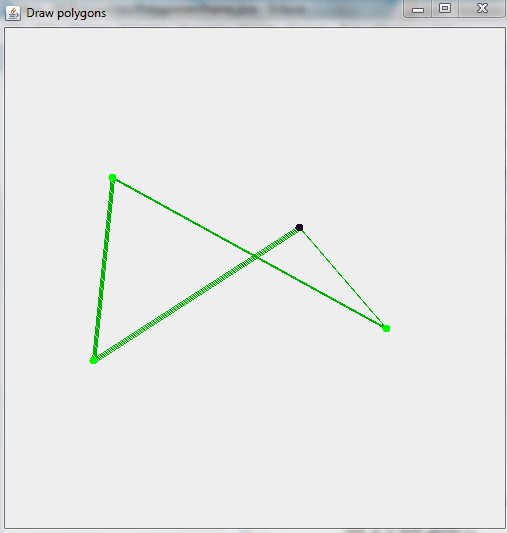Click the thick striped near-vertical left edge
Image resolution: width=507 pixels, height=533 pixels.
click(x=103, y=269)
